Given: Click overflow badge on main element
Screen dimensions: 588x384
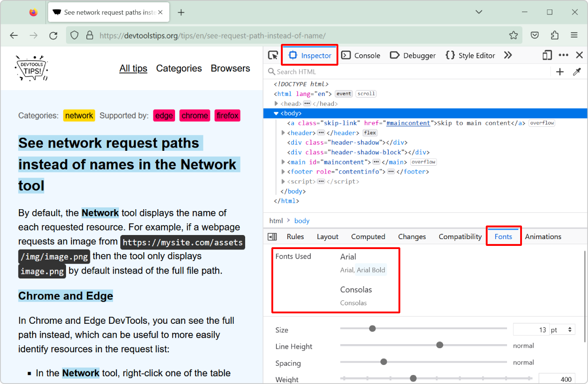Looking at the screenshot, I should (x=424, y=162).
